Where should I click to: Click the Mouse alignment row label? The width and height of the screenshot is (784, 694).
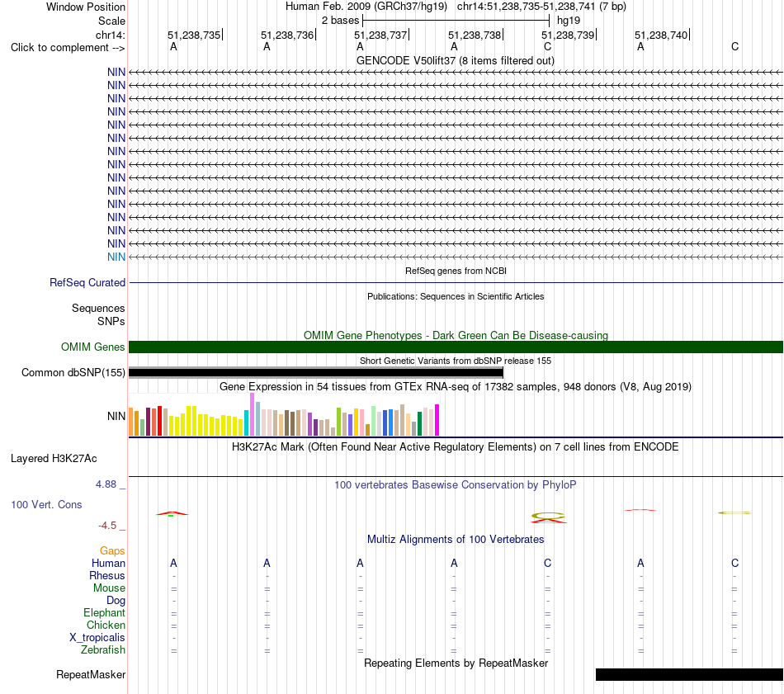point(109,588)
